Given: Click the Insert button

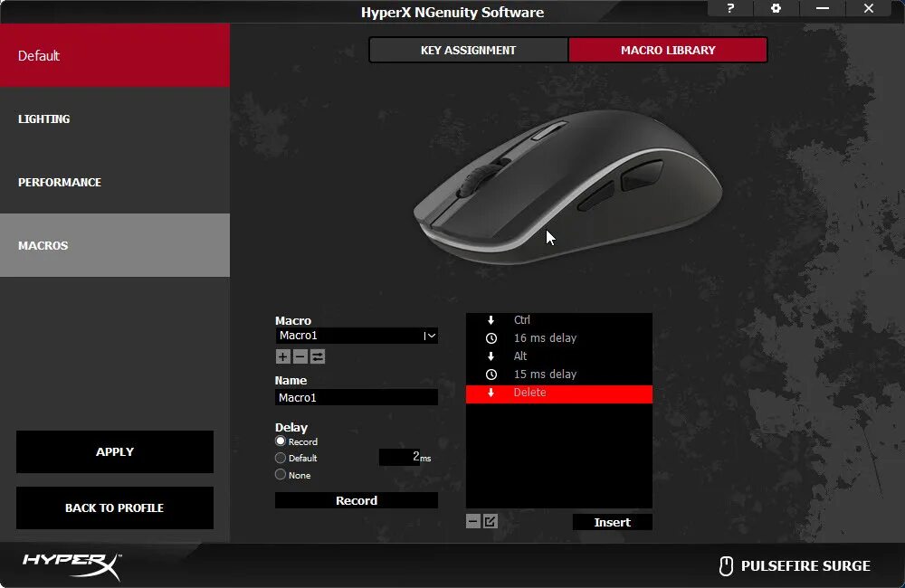Looking at the screenshot, I should click(613, 522).
